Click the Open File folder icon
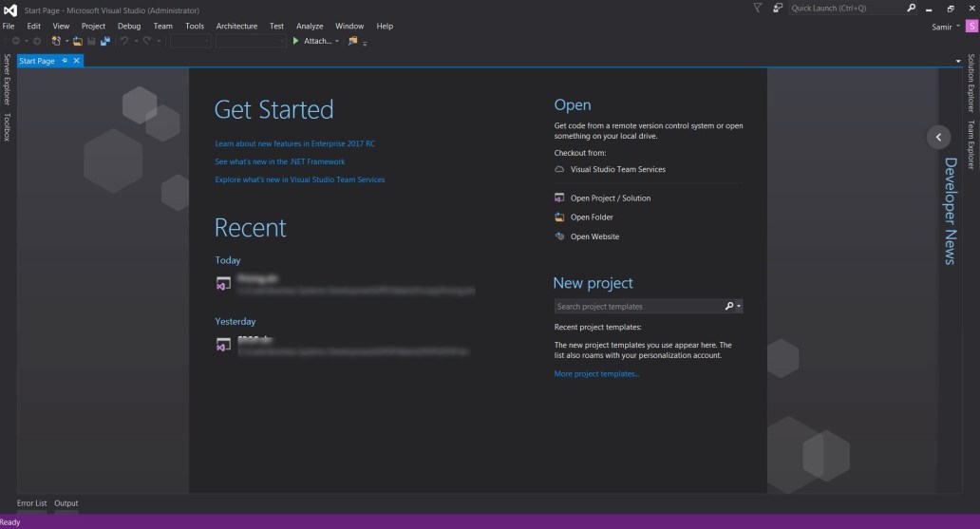Viewport: 980px width, 529px height. coord(78,41)
